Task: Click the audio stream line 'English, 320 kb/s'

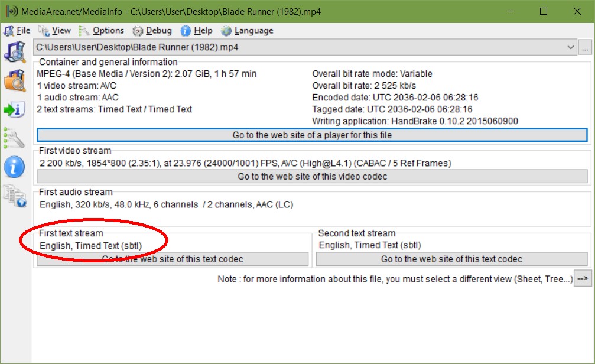Action: [x=166, y=204]
